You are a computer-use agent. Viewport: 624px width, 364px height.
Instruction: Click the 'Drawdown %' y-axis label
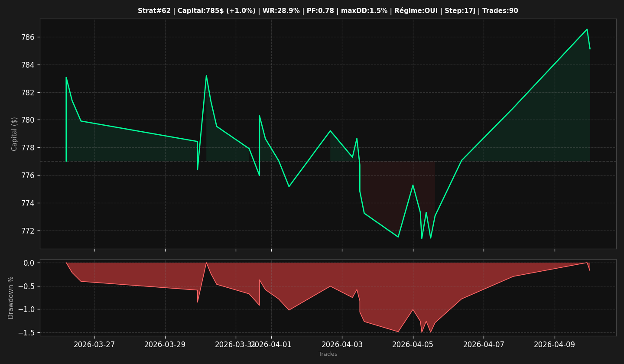point(11,298)
